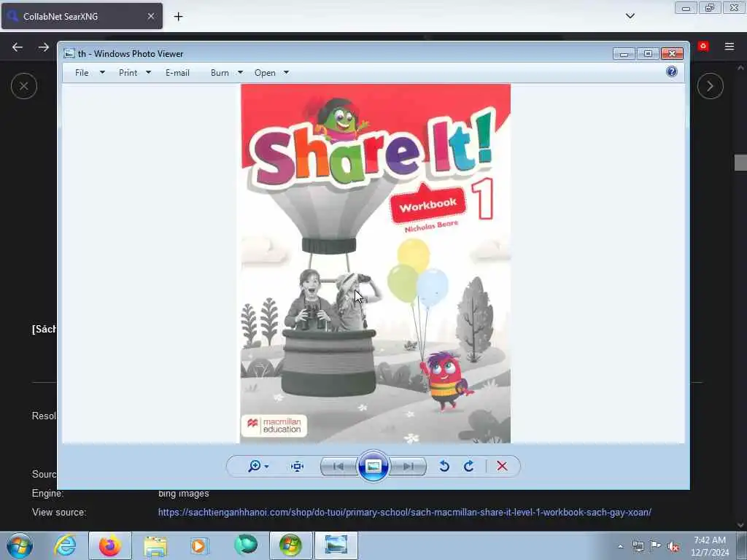Click the muted volume tray icon
The height and width of the screenshot is (560, 747).
click(x=673, y=547)
